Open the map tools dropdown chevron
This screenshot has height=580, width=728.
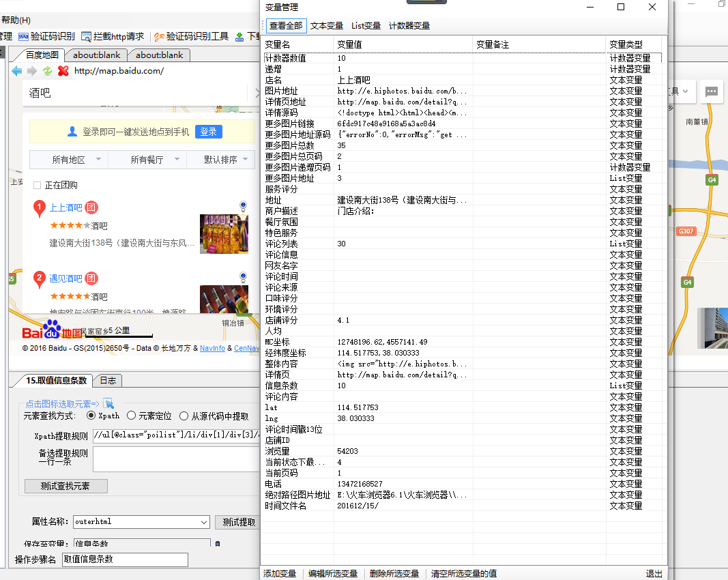[x=685, y=91]
